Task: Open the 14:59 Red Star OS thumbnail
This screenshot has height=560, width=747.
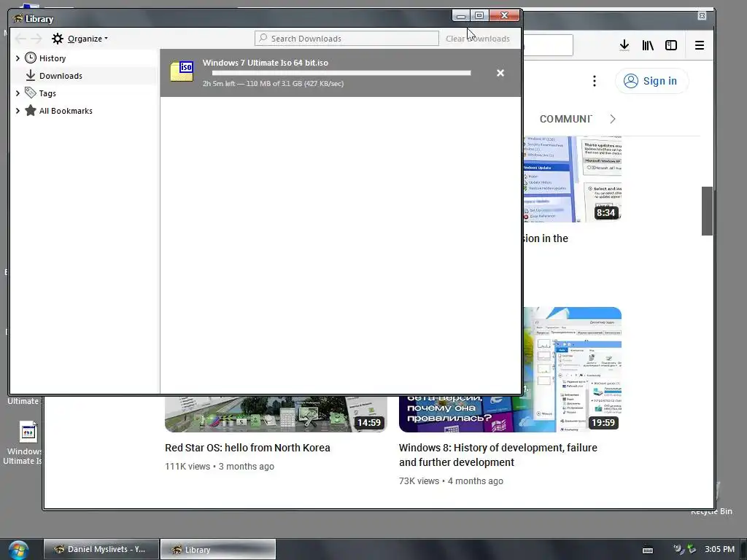Action: click(276, 414)
